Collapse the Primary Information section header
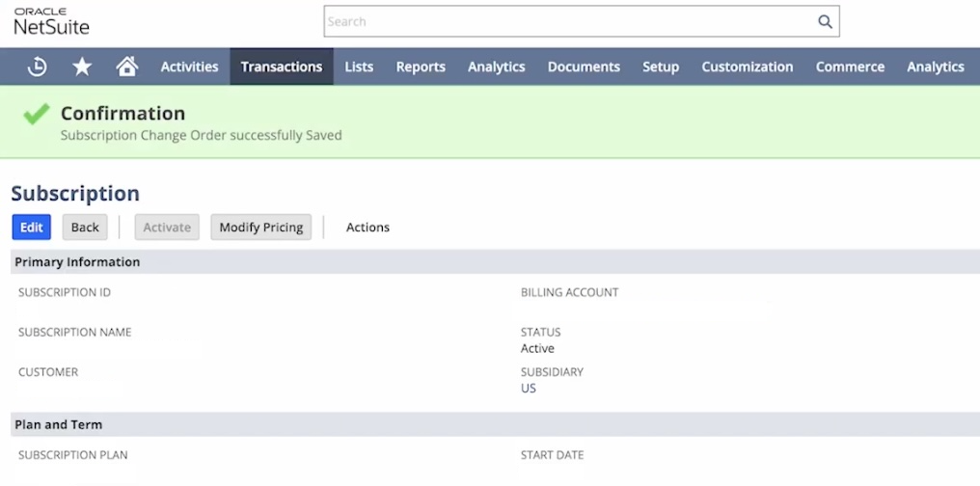The height and width of the screenshot is (486, 980). pos(77,262)
